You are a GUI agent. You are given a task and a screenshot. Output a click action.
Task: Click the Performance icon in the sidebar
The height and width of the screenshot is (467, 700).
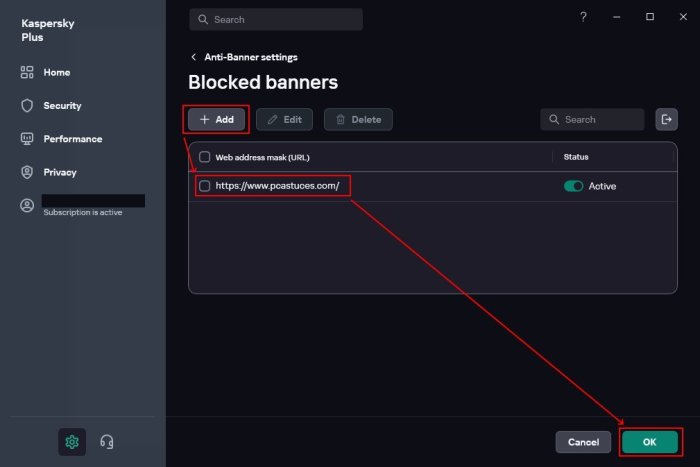(27, 139)
